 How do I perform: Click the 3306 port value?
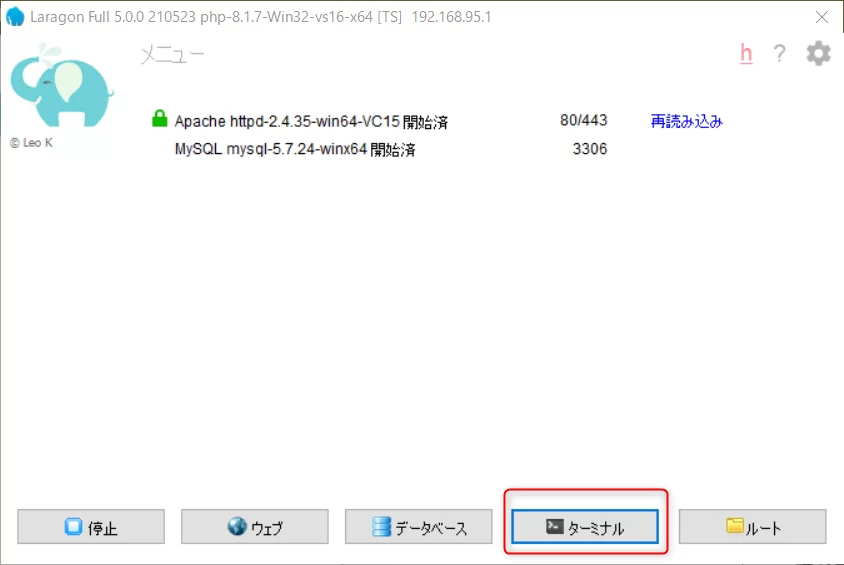click(590, 149)
